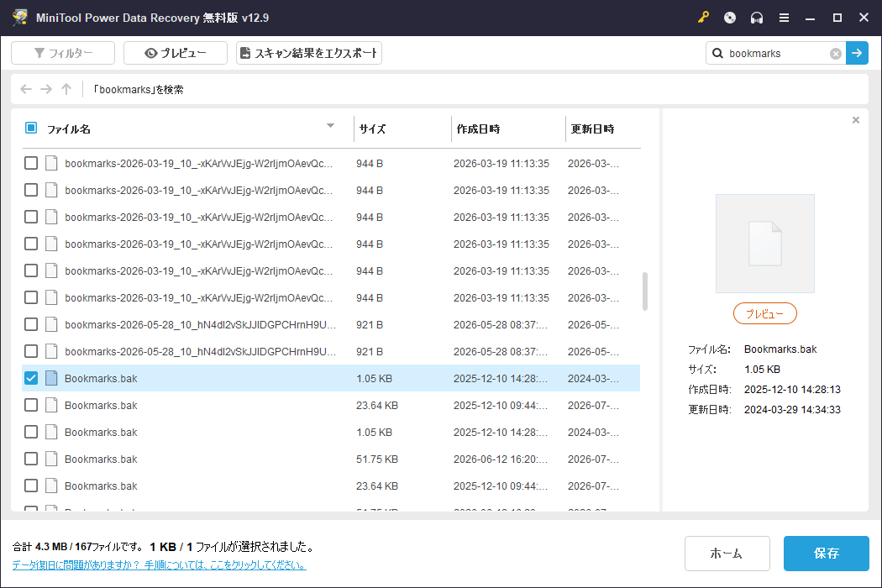Sort by the 更新日時 column header
Screen dimensions: 882x588
[x=592, y=129]
